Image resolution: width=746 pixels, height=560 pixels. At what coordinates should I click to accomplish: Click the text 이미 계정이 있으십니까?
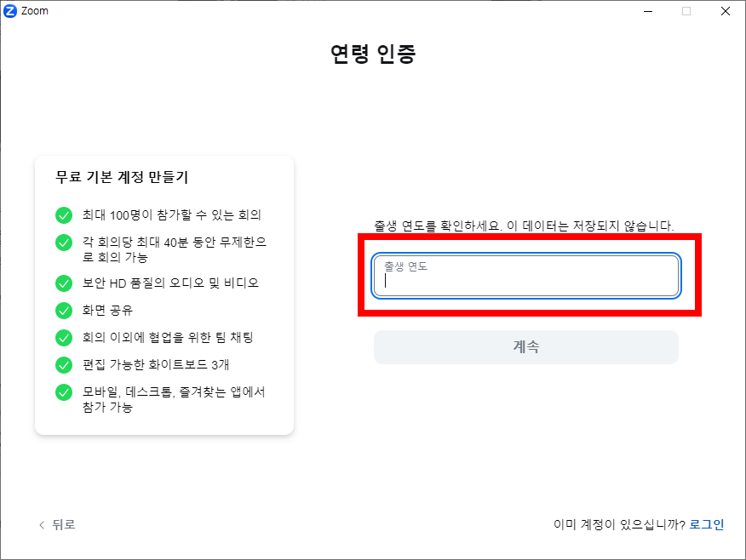tap(619, 525)
